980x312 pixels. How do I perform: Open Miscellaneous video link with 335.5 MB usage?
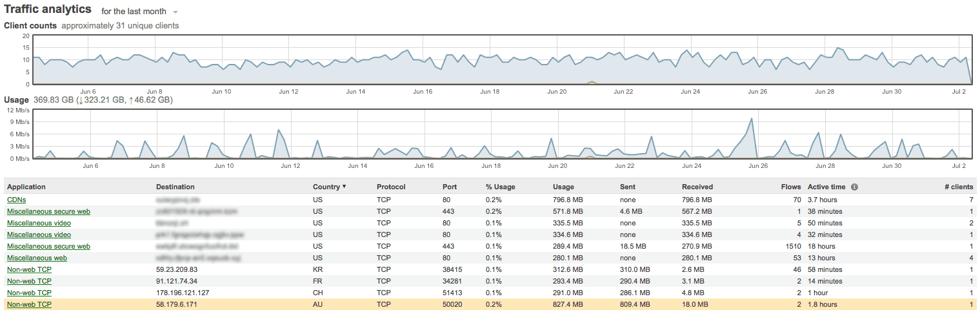39,223
